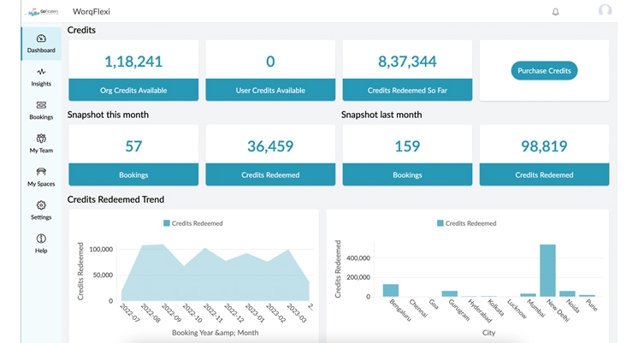644x343 pixels.
Task: Click the Org Credits Available card
Action: click(133, 70)
